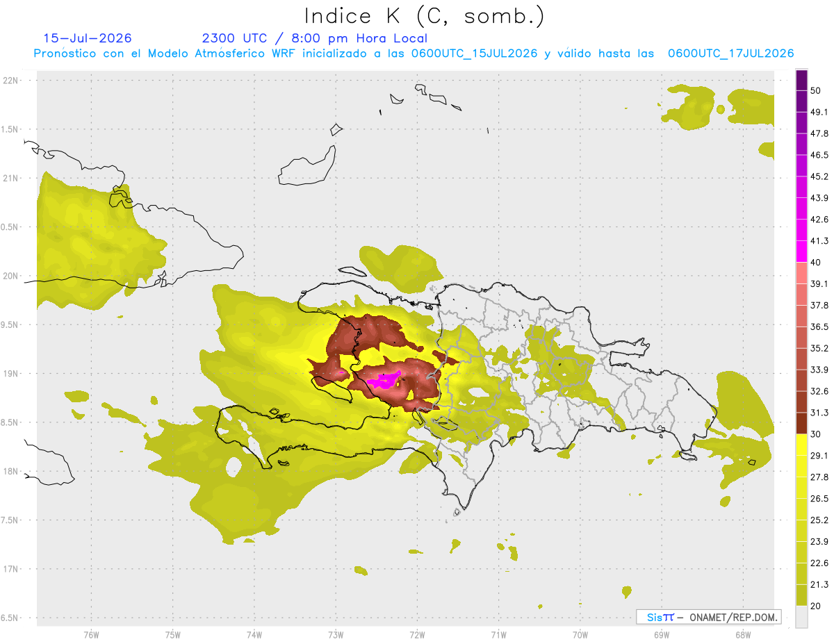Screen dimensions: 834x644
Task: Click the '20' colorbar label
Action: tap(815, 606)
